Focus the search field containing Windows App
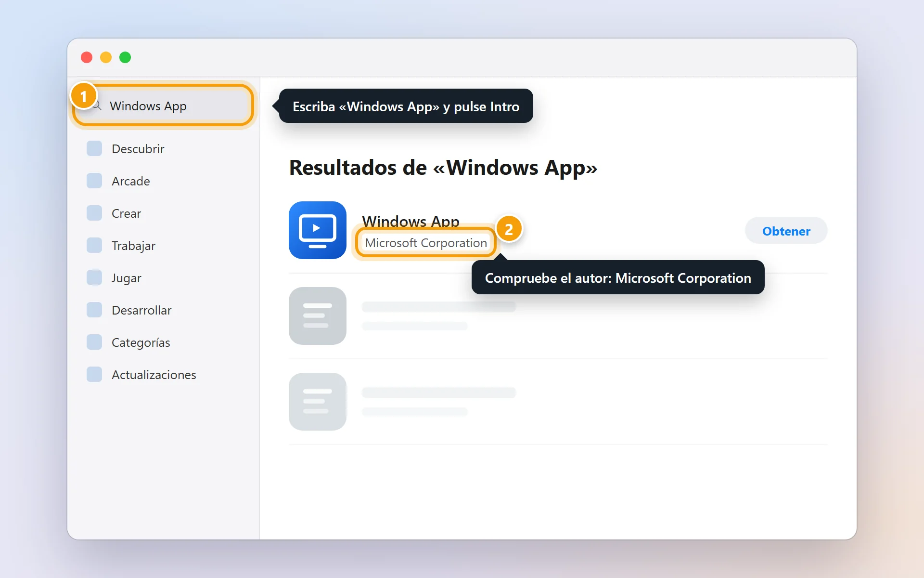Viewport: 924px width, 578px height. pyautogui.click(x=164, y=105)
